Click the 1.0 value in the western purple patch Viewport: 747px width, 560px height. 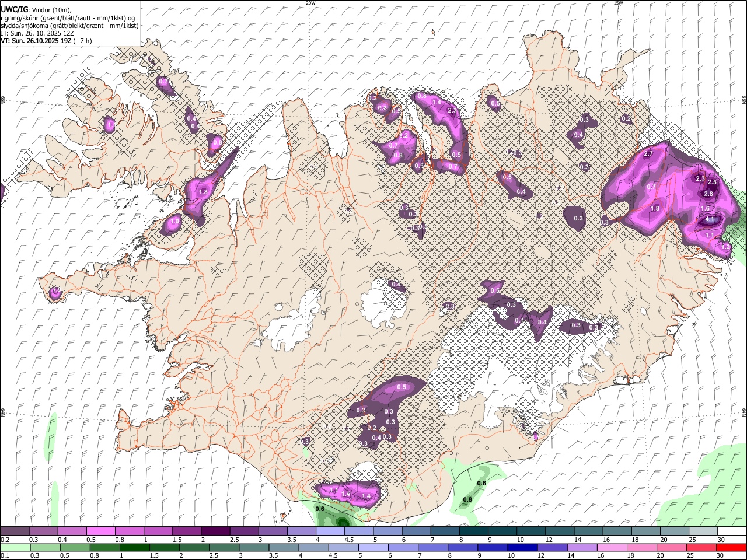coord(174,222)
